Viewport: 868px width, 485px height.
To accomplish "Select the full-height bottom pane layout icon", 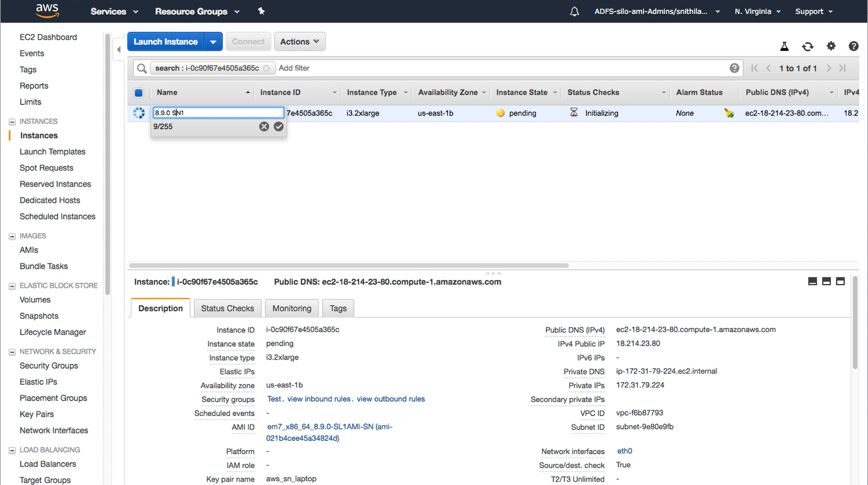I will click(840, 280).
